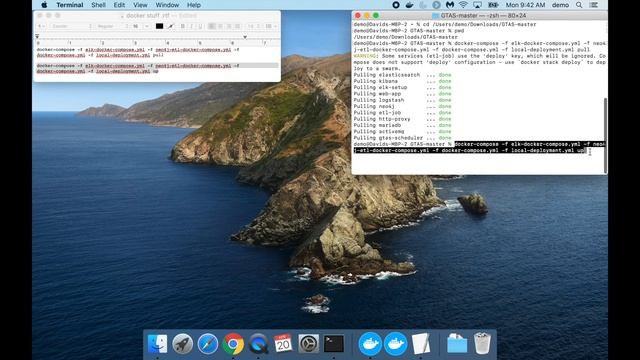Image resolution: width=640 pixels, height=360 pixels.
Task: Open list bullets dropdown in TextEdit
Action: coord(271,26)
